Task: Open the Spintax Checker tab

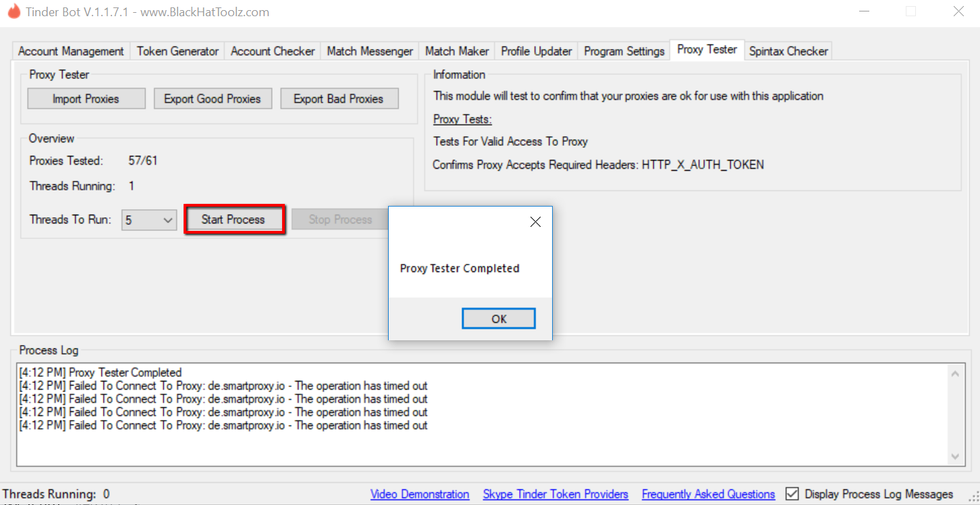Action: point(788,51)
